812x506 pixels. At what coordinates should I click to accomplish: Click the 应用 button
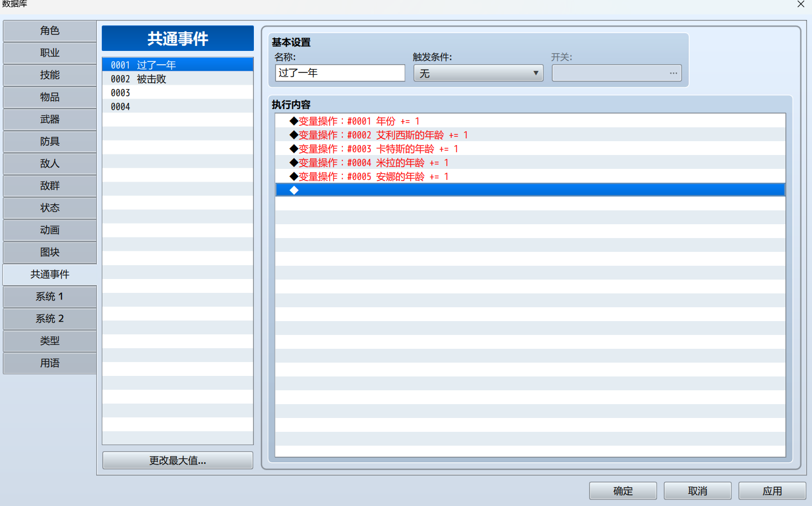pyautogui.click(x=772, y=491)
